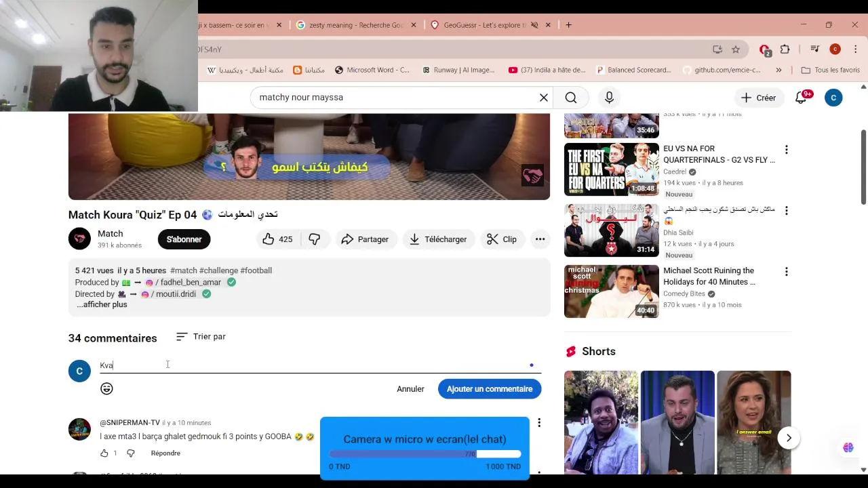Screen dimensions: 868x488
Task: Click the Créer button
Action: point(758,98)
